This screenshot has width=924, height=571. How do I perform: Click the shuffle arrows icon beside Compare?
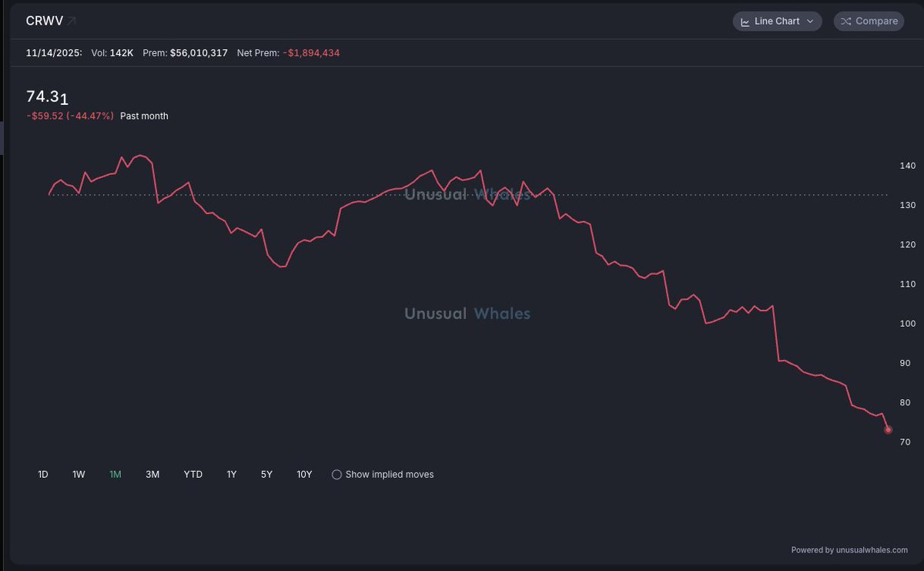(x=845, y=22)
